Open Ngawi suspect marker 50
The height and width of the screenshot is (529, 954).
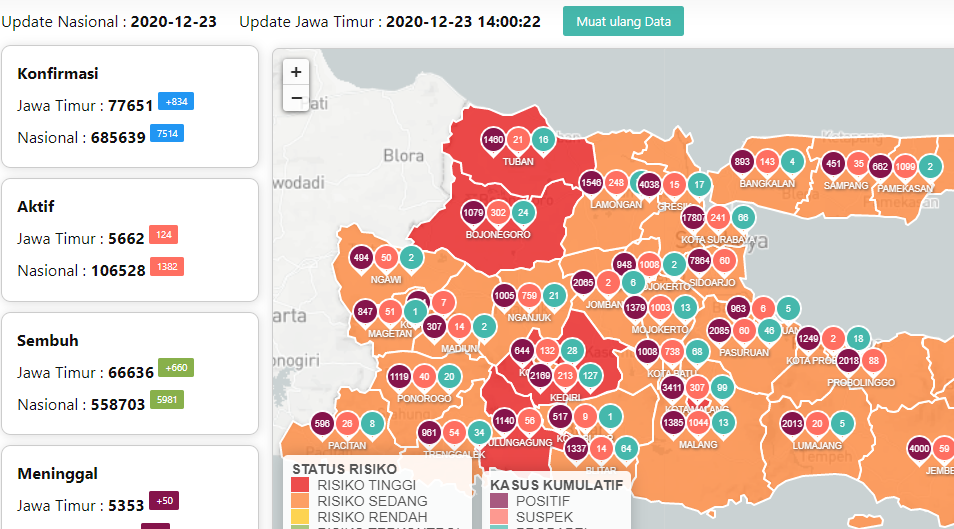tap(386, 258)
